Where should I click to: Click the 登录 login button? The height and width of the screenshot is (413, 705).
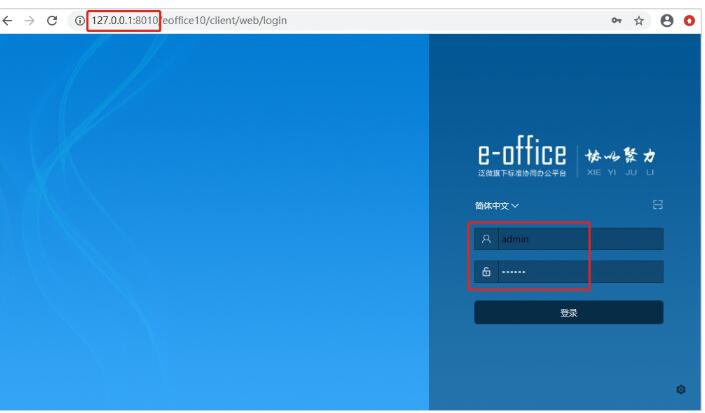(x=568, y=313)
